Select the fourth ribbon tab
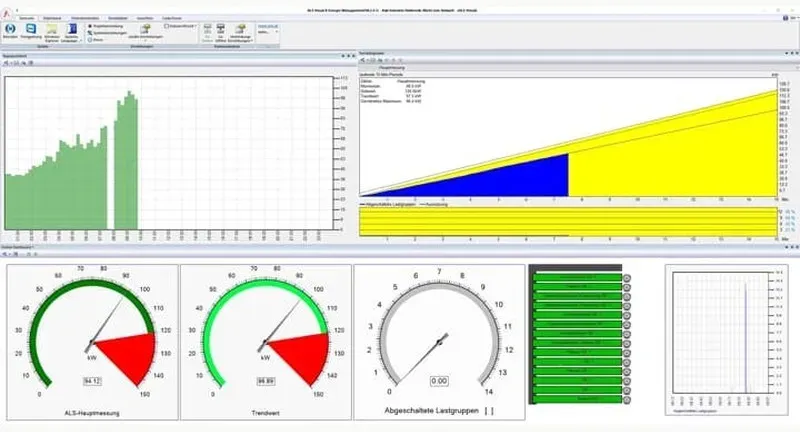This screenshot has height=432, width=800. point(118,18)
